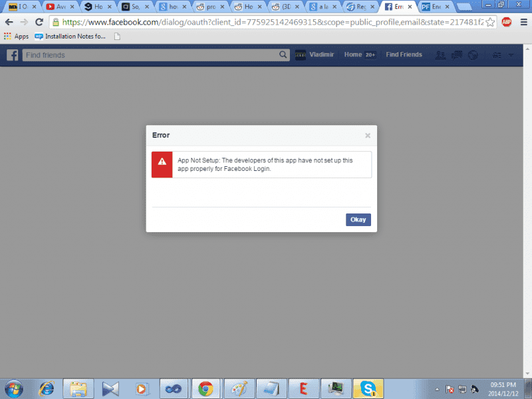The image size is (532, 399).
Task: Launch Internet Explorer from taskbar
Action: point(47,389)
